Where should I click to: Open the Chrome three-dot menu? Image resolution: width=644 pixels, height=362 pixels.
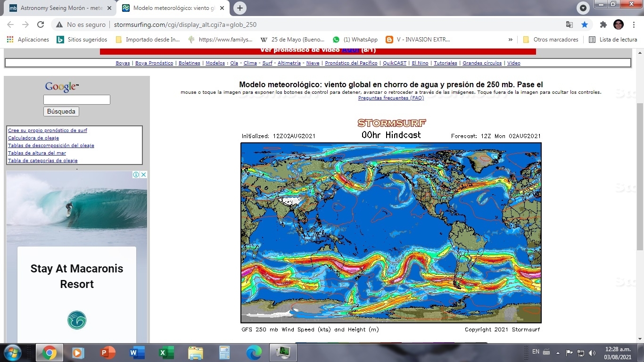(634, 25)
